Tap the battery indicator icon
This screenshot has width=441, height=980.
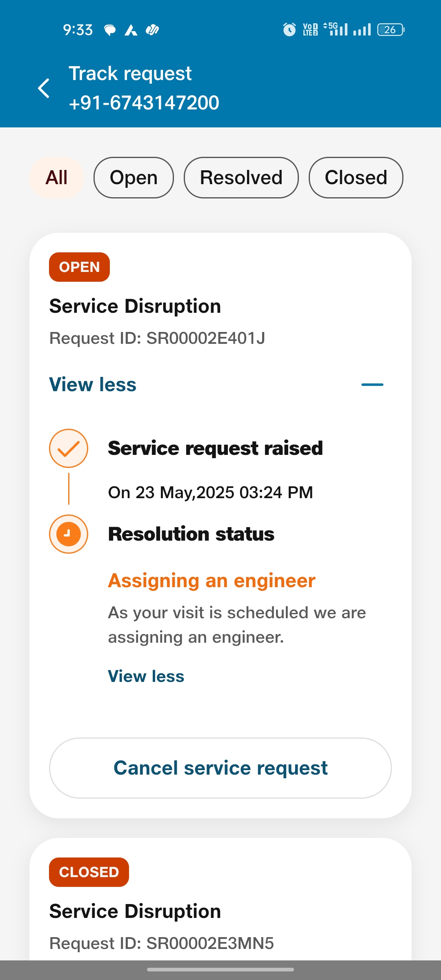[390, 29]
